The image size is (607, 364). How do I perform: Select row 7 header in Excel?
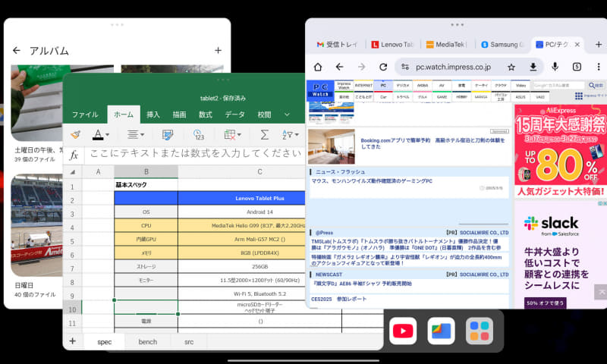[72, 268]
